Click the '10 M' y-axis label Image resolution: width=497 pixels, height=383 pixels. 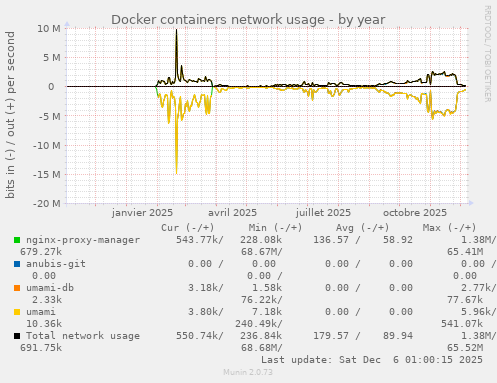tap(49, 29)
